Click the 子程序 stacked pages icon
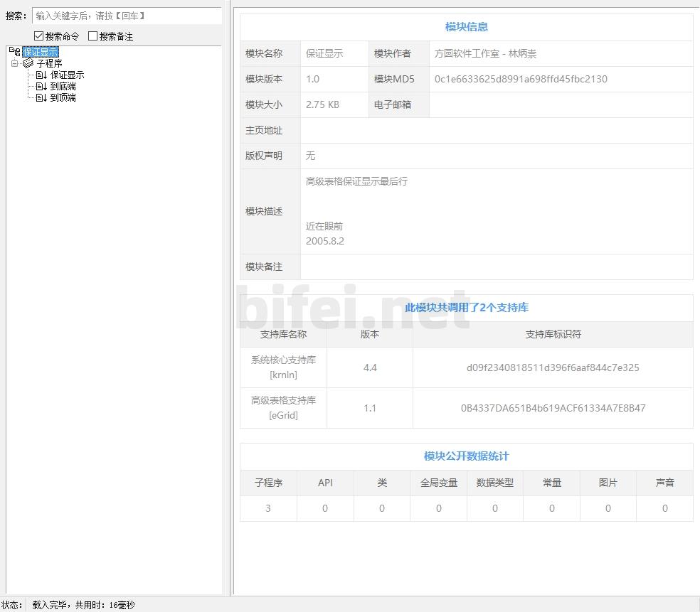 click(x=28, y=63)
